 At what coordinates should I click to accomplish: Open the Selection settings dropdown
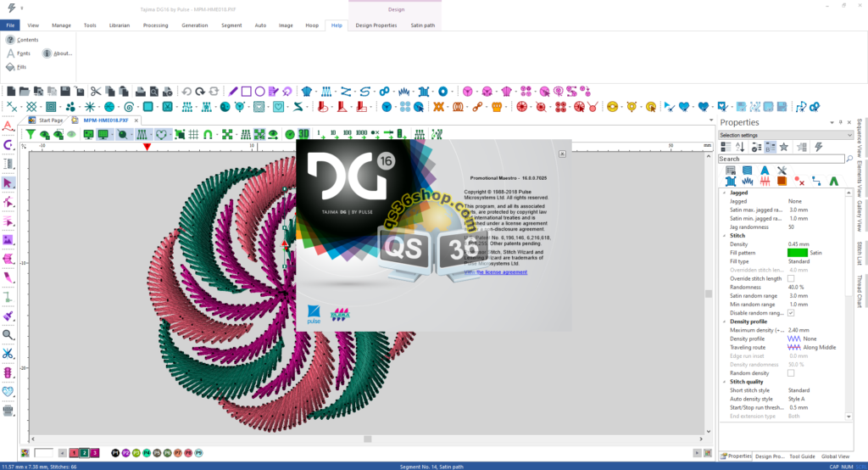785,135
